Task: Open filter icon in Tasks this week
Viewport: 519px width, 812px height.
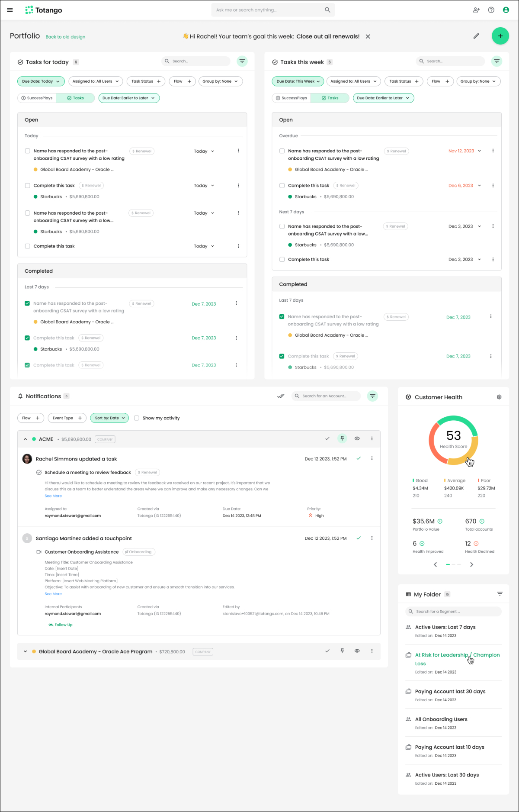Action: [x=497, y=61]
